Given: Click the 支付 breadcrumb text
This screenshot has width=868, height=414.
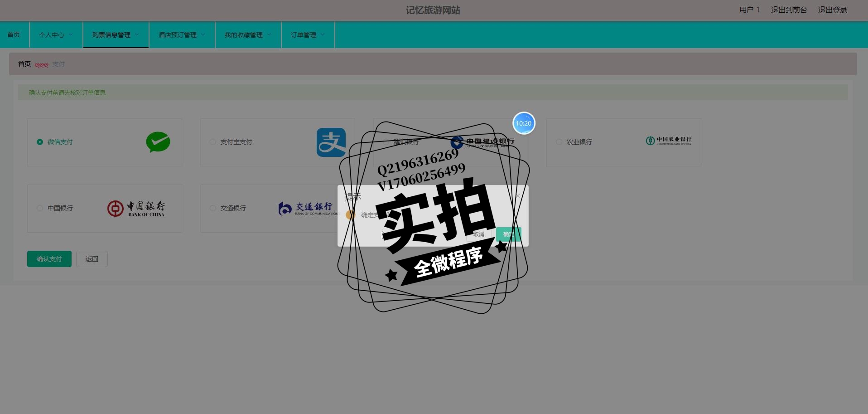Looking at the screenshot, I should [58, 64].
